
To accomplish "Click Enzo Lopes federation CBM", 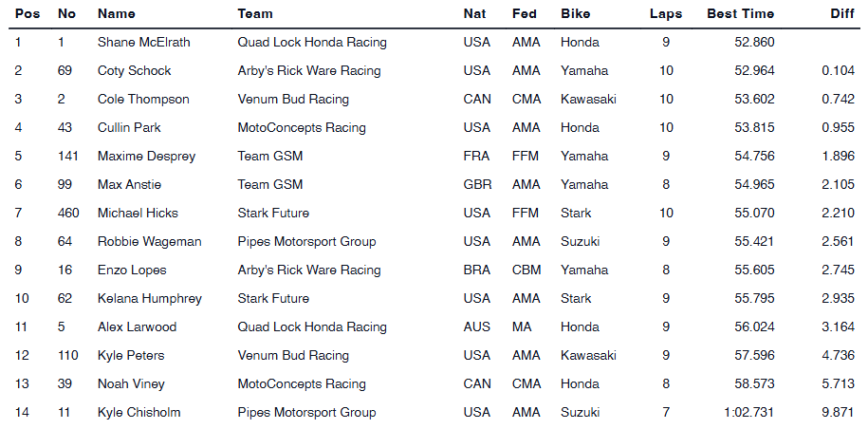I will [x=526, y=270].
